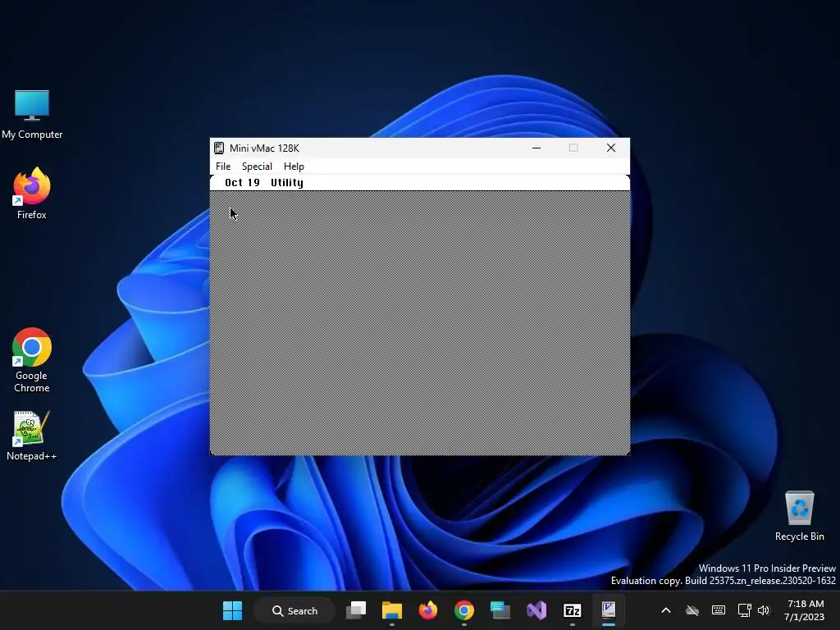
Task: Click the touch keyboard tray icon
Action: [x=719, y=610]
